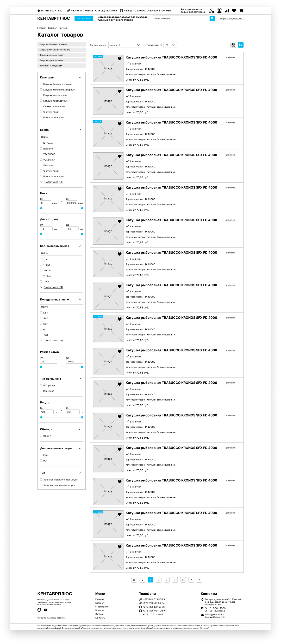
Task: Click the Поиск товаров search field
Action: 180,18
